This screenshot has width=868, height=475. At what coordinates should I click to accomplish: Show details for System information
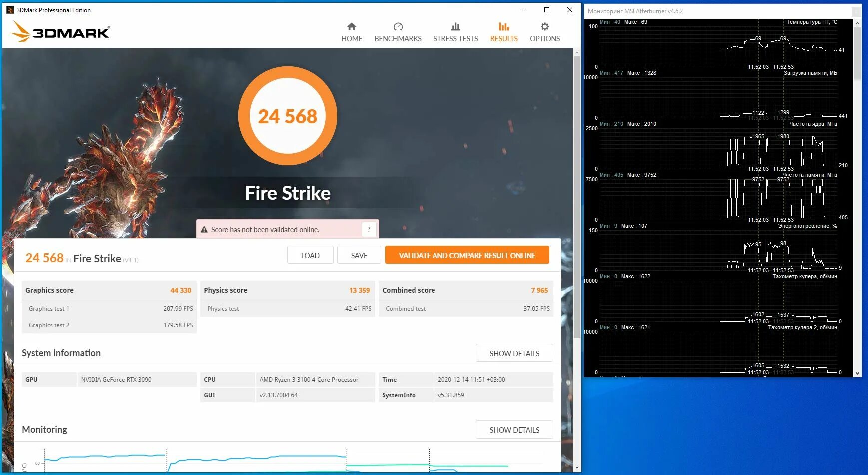point(514,353)
